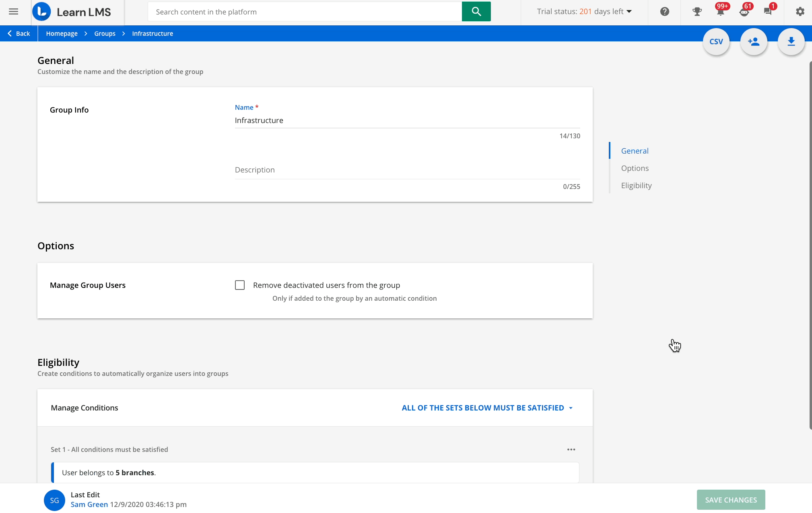Open the gamification trophy icon

(697, 12)
